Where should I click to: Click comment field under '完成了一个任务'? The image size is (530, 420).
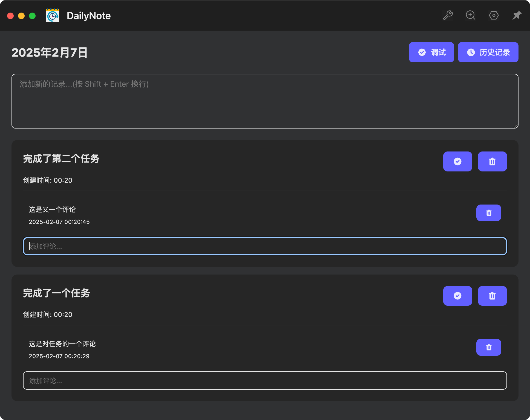[265, 380]
